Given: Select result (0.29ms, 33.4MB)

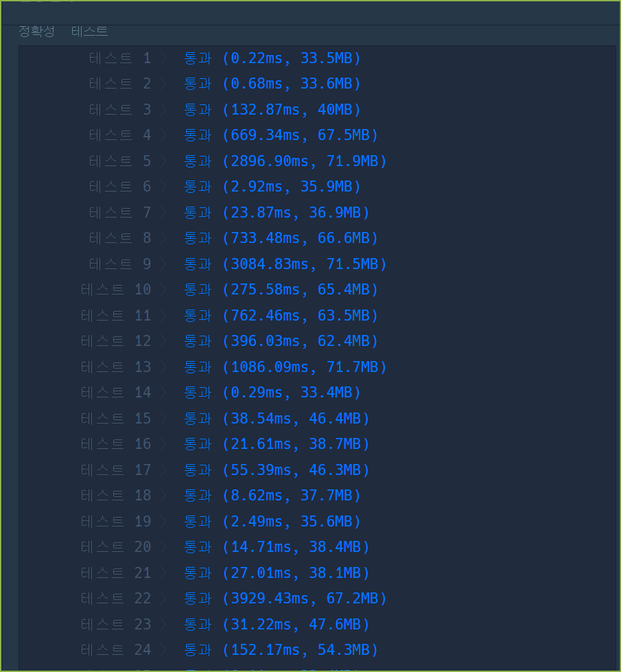Looking at the screenshot, I should click(x=292, y=393).
